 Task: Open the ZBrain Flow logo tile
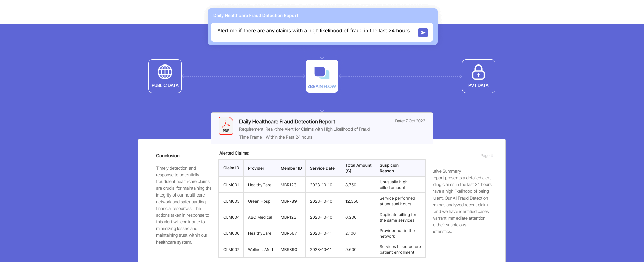322,76
